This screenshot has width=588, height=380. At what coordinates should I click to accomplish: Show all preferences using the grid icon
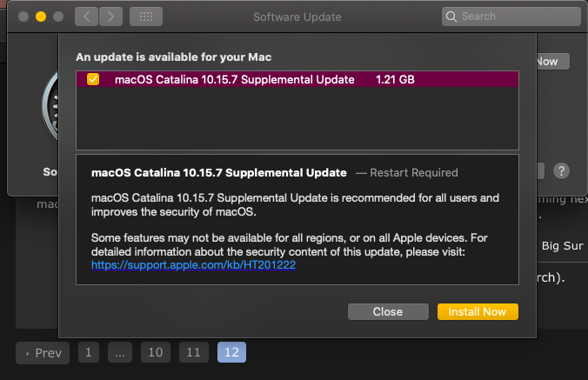tap(146, 17)
